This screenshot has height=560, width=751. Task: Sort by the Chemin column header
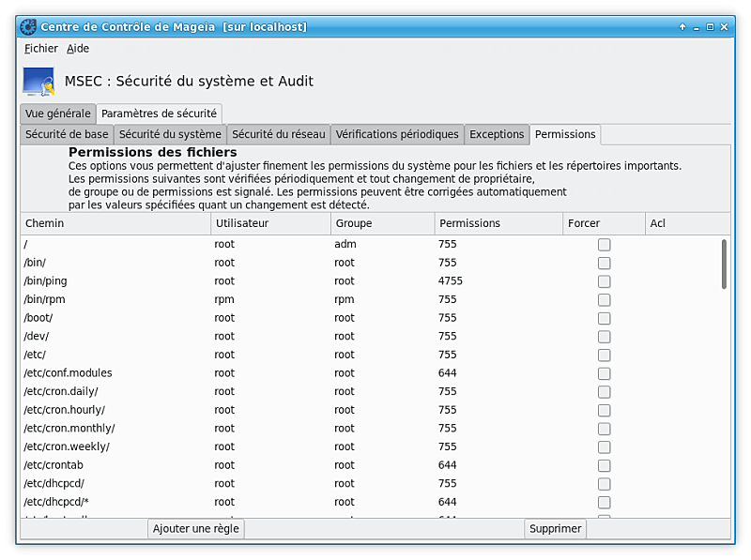[115, 223]
